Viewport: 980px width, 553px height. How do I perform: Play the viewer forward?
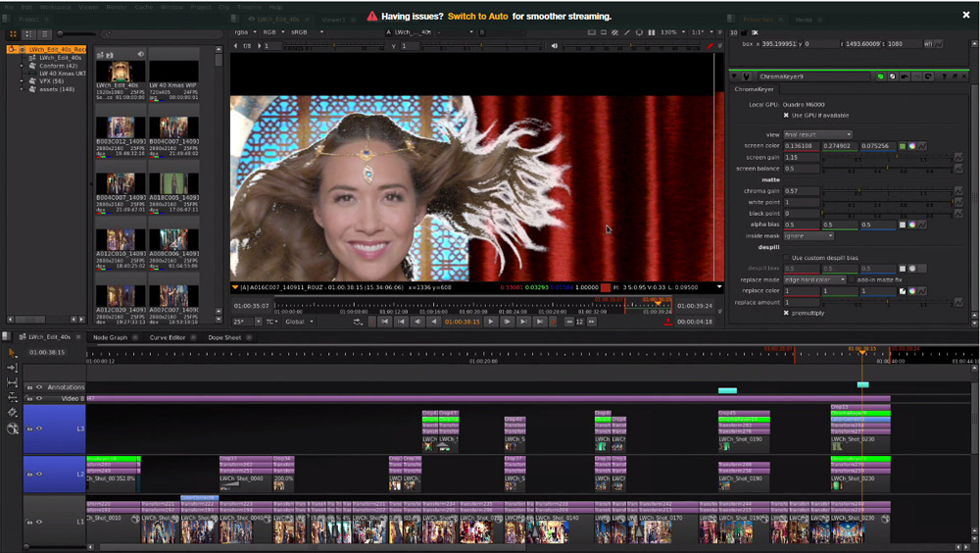(x=491, y=322)
